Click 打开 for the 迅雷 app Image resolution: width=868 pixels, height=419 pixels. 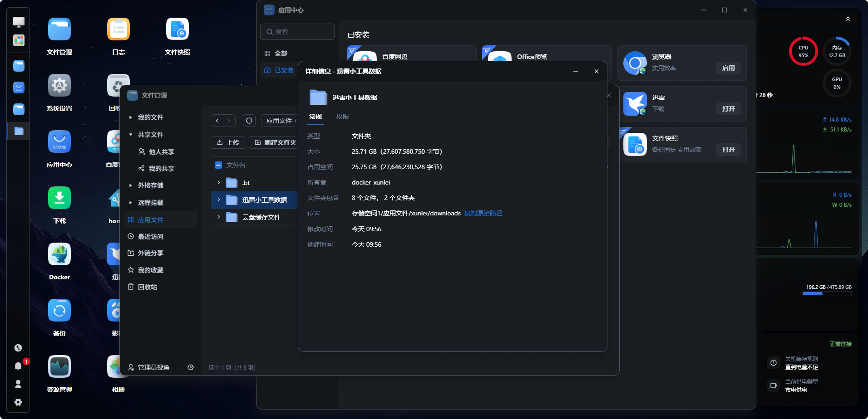(729, 109)
